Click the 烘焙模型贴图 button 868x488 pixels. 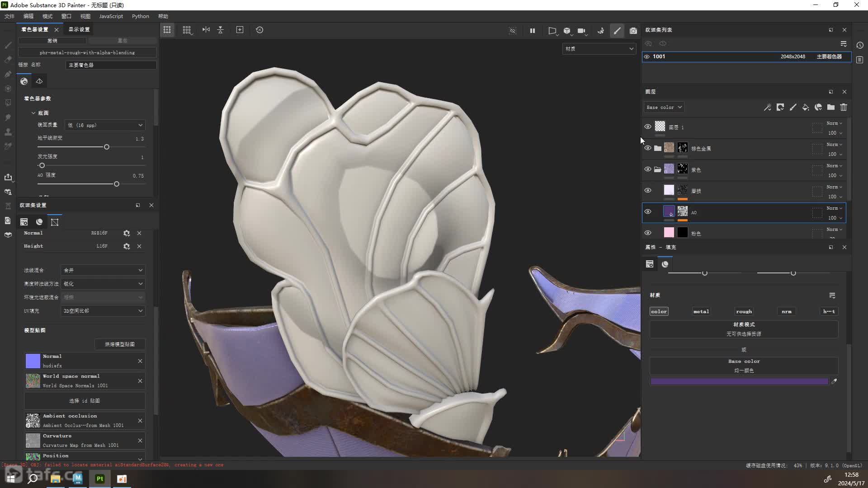tap(120, 344)
